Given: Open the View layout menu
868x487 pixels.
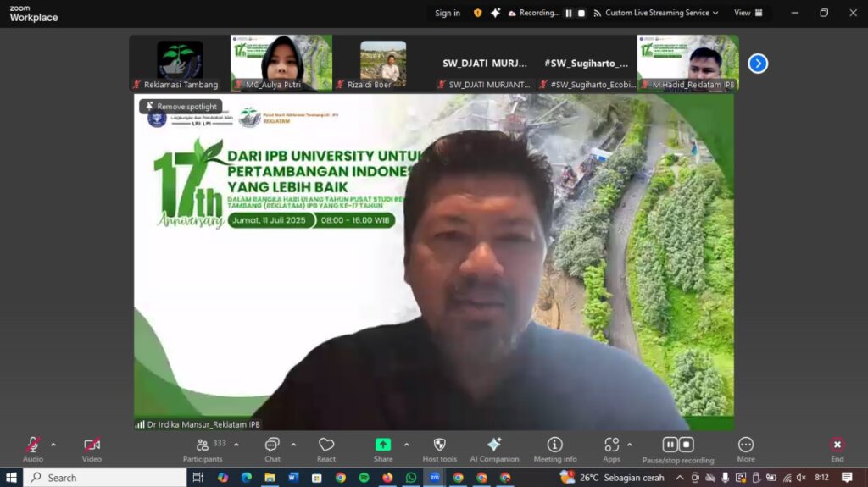Looking at the screenshot, I should point(748,13).
